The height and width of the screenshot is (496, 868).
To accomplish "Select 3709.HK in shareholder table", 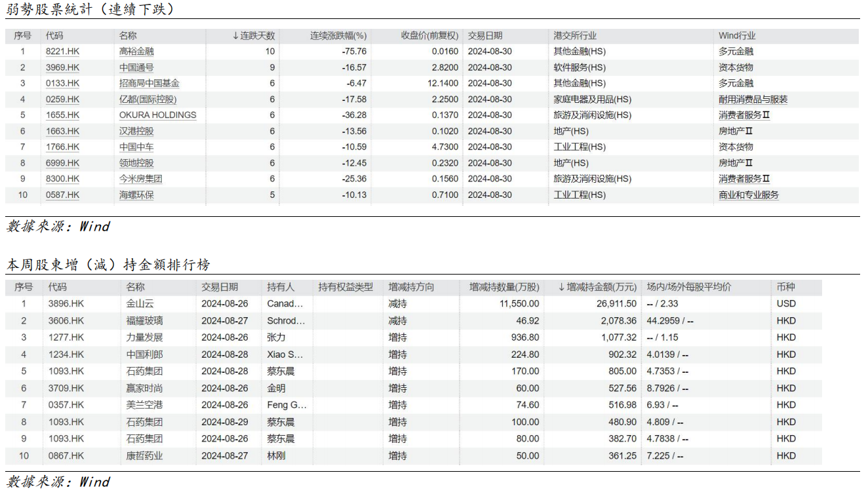I will click(x=66, y=389).
